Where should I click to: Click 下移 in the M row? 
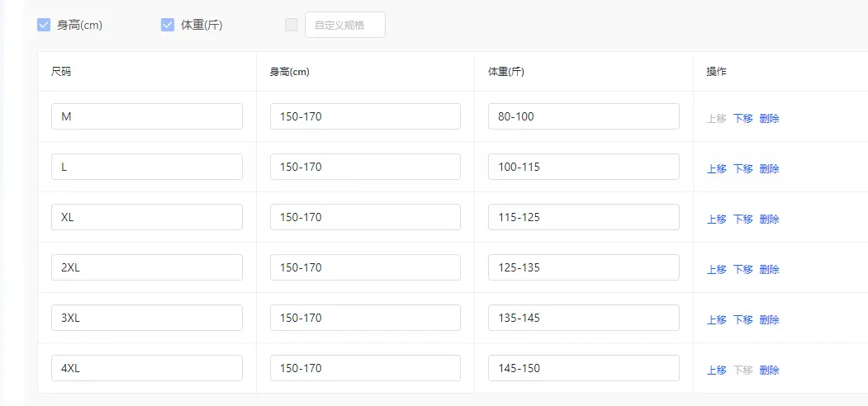pos(742,118)
